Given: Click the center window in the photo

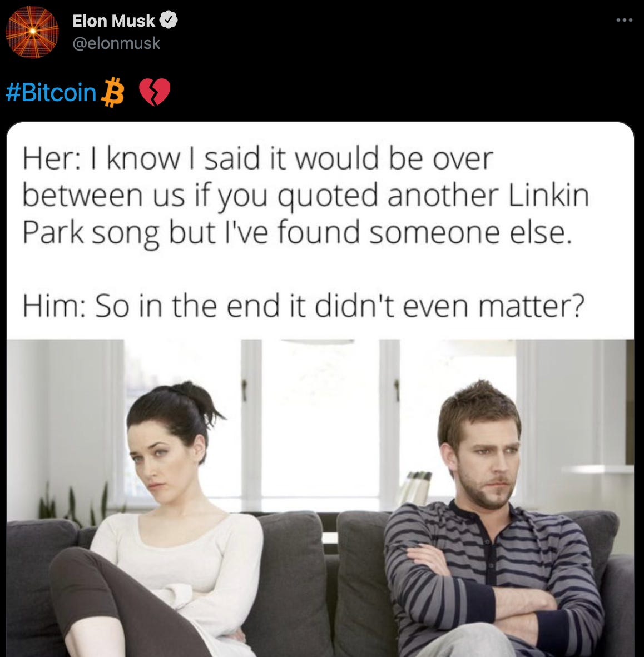Looking at the screenshot, I should (321, 419).
